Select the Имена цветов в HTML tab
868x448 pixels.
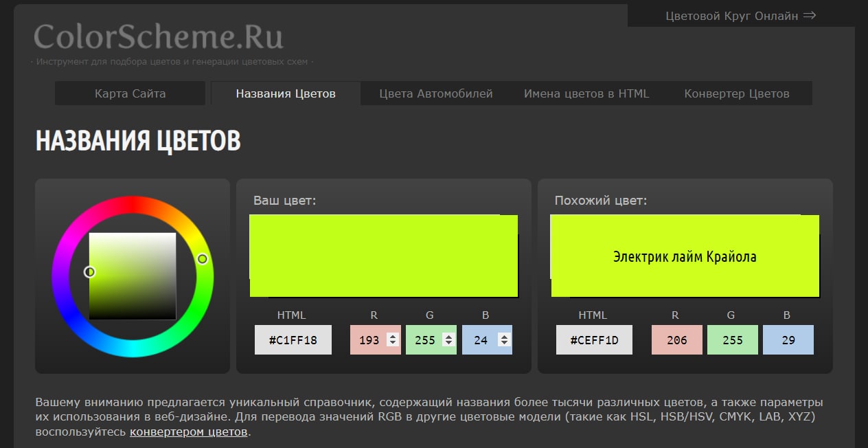tap(586, 93)
